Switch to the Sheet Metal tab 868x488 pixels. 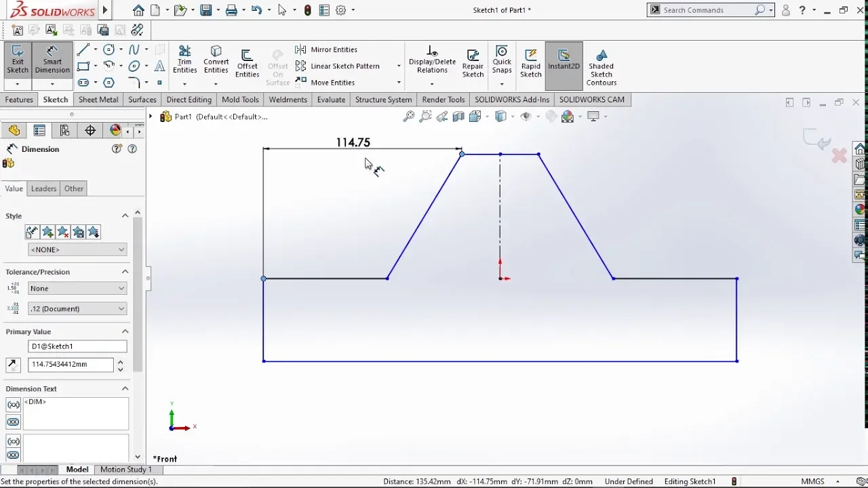[98, 100]
